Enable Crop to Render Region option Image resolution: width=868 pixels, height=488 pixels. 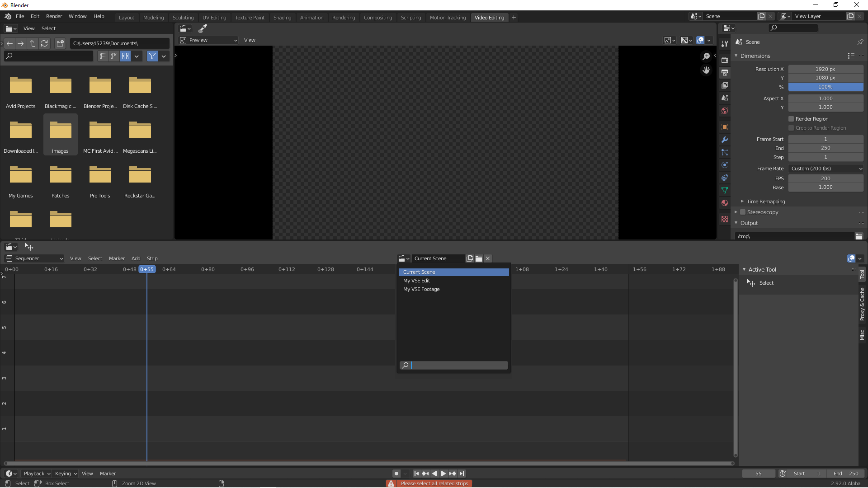[x=791, y=127]
